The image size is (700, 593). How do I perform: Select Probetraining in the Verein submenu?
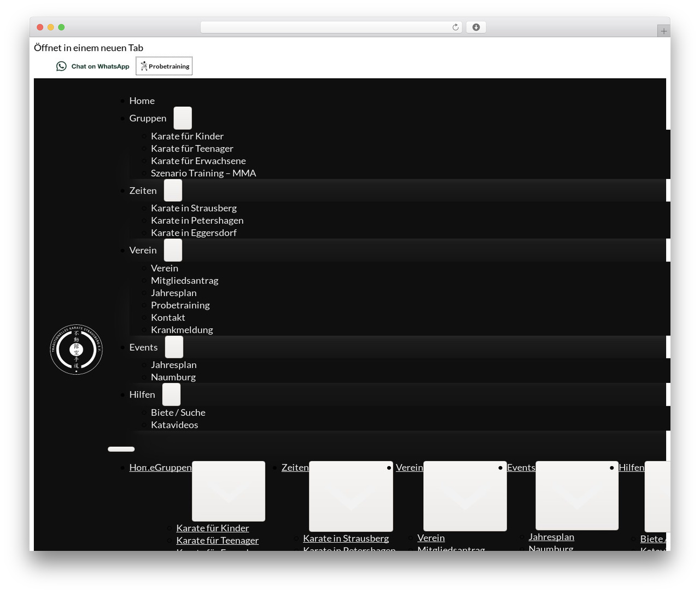pyautogui.click(x=180, y=305)
